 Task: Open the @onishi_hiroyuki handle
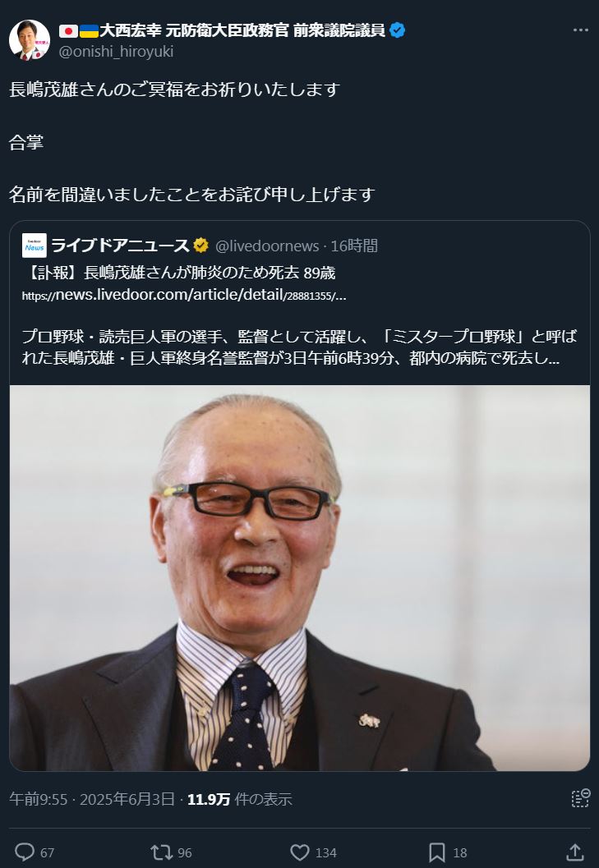click(x=116, y=52)
